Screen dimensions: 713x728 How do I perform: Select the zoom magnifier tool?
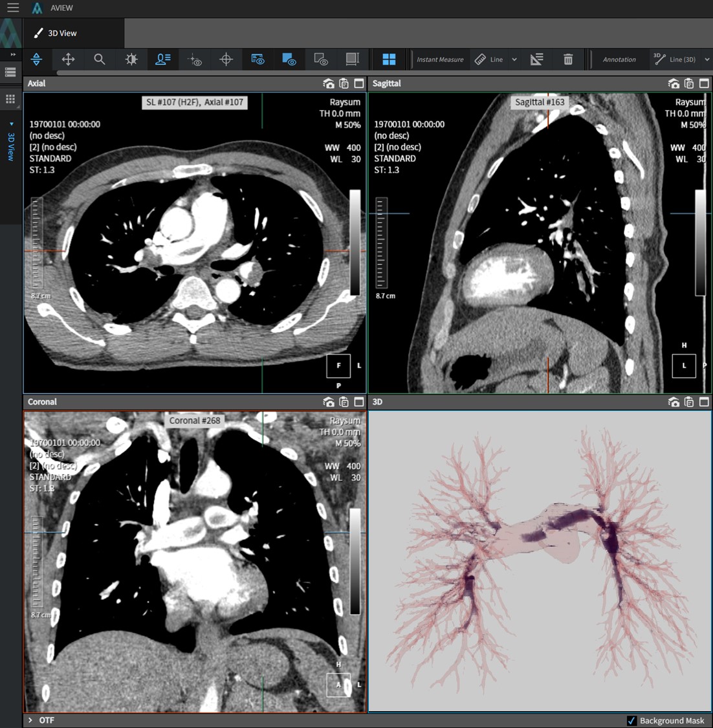(100, 60)
